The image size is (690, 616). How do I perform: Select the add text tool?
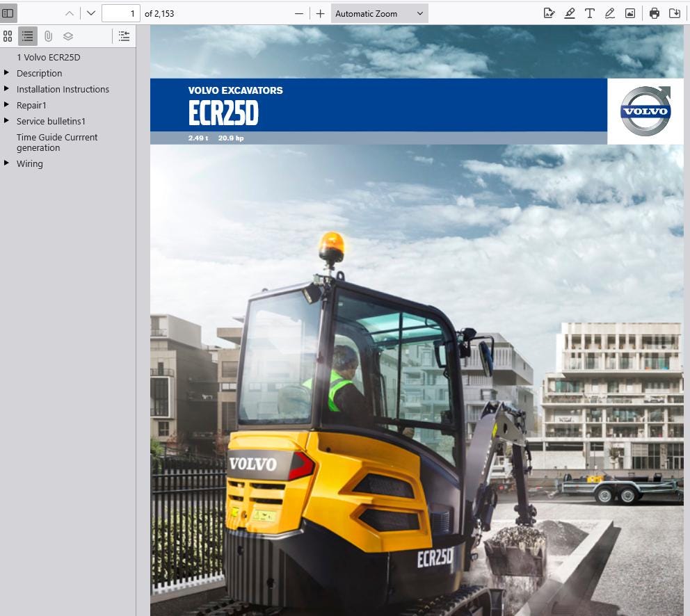tap(590, 13)
